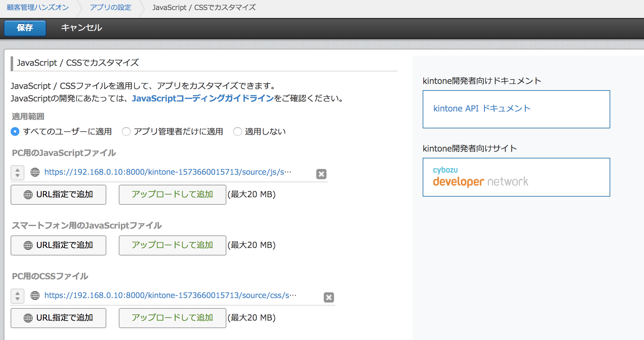
Task: Click the キャンセル cancel button
Action: pos(82,28)
